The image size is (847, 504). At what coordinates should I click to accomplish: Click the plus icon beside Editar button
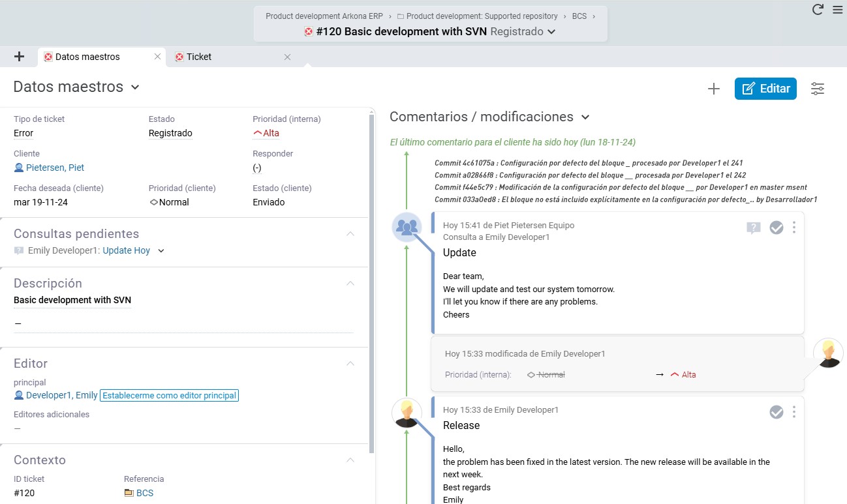click(x=714, y=89)
